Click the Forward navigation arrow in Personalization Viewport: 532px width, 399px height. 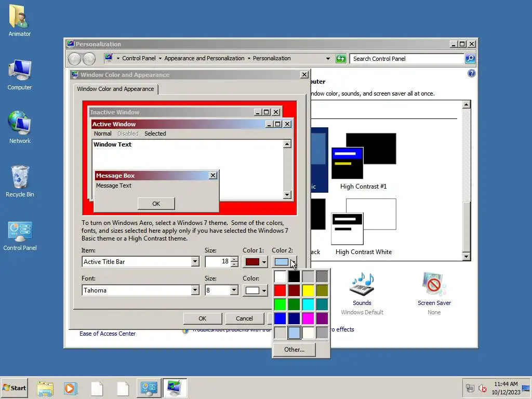[89, 59]
